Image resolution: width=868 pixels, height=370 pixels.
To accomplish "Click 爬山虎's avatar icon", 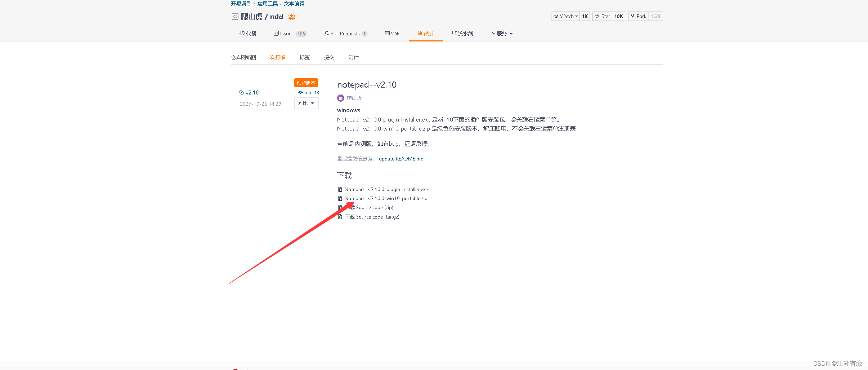I will pos(340,98).
